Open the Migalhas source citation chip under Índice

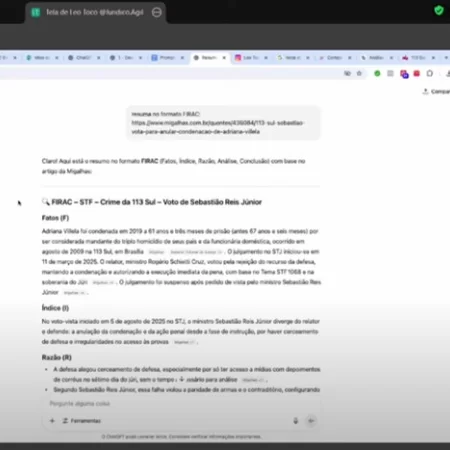pos(184,342)
